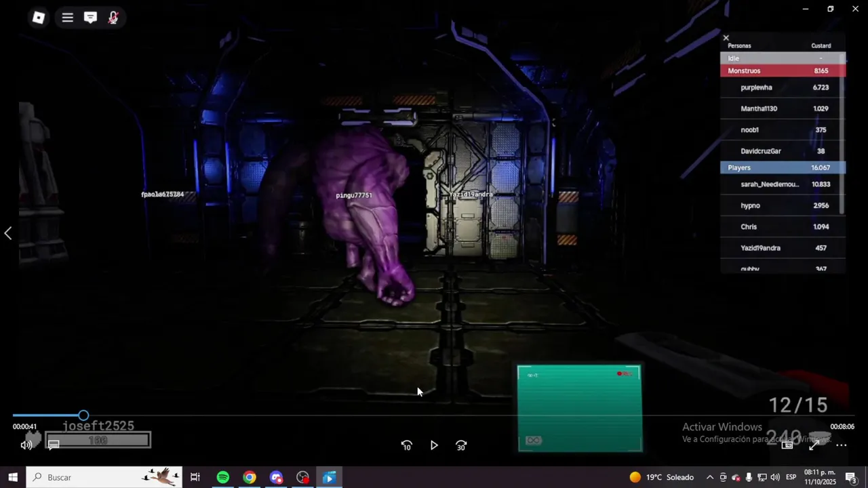Open the Roblox logo menu
The width and height of the screenshot is (868, 488).
pos(39,18)
